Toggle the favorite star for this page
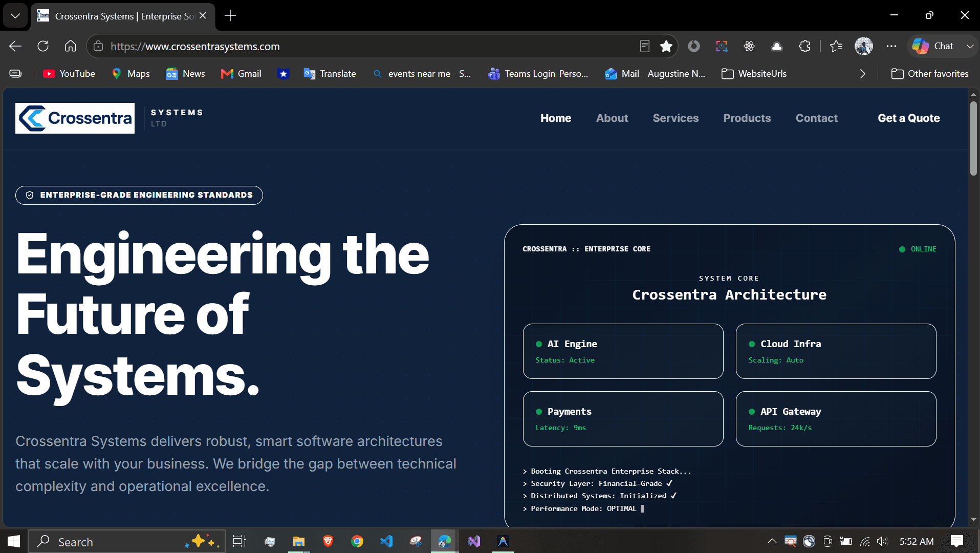 (x=666, y=46)
